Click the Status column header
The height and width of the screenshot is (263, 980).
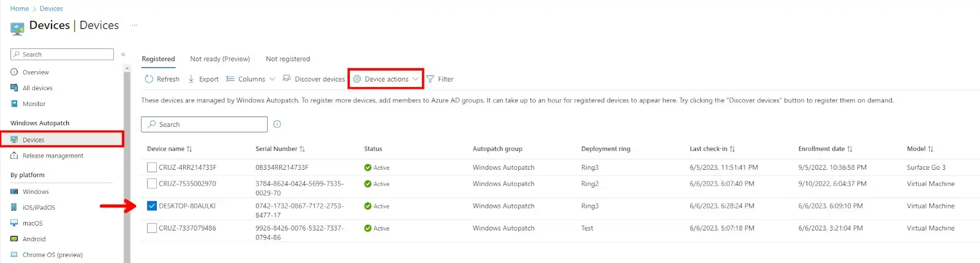click(x=373, y=149)
